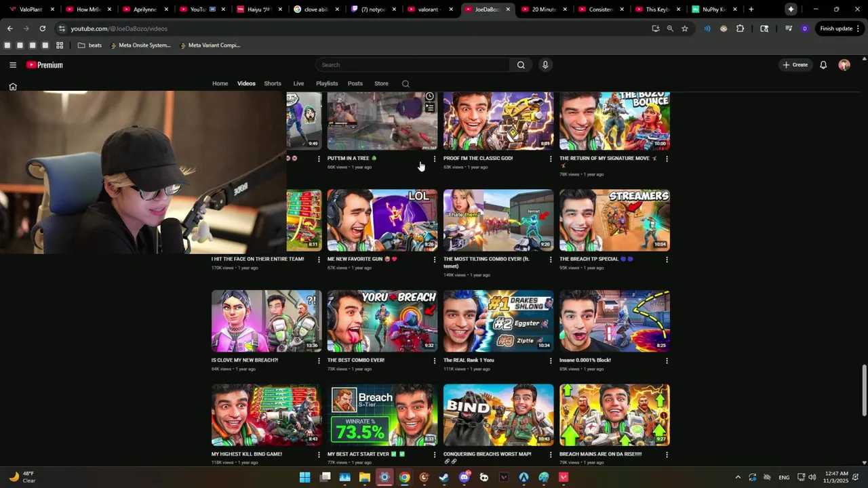
Task: Open Breach S-Tier 73.5% winrate thumbnail
Action: coord(382,415)
